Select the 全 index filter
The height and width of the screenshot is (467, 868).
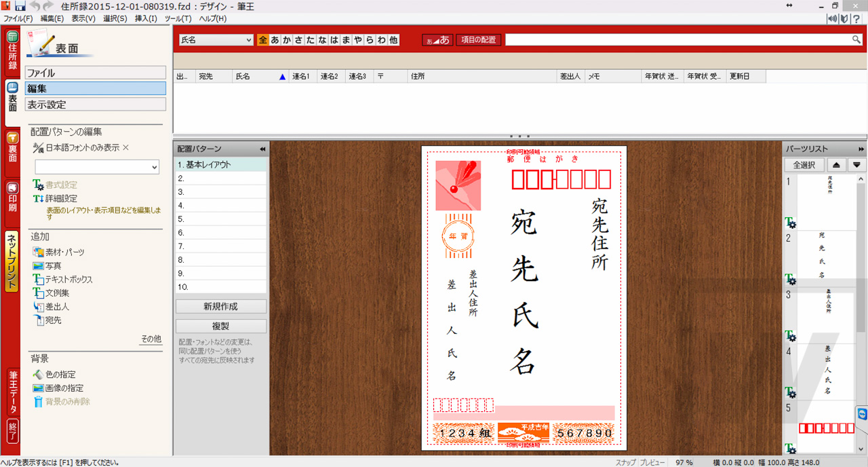(x=263, y=40)
